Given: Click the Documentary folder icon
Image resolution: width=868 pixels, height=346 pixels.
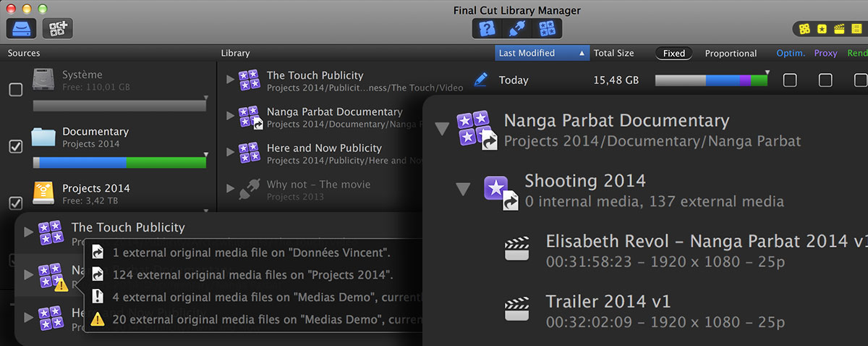Looking at the screenshot, I should tap(43, 137).
